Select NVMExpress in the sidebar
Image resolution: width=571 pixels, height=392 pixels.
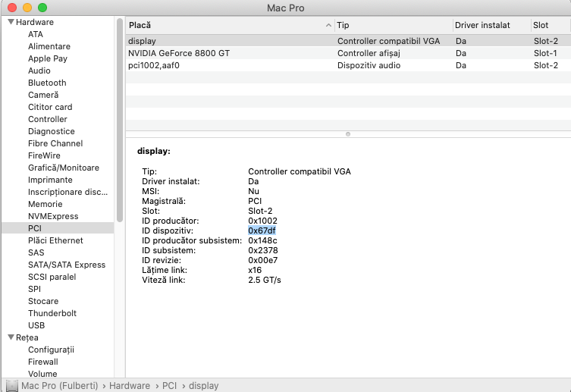click(53, 216)
